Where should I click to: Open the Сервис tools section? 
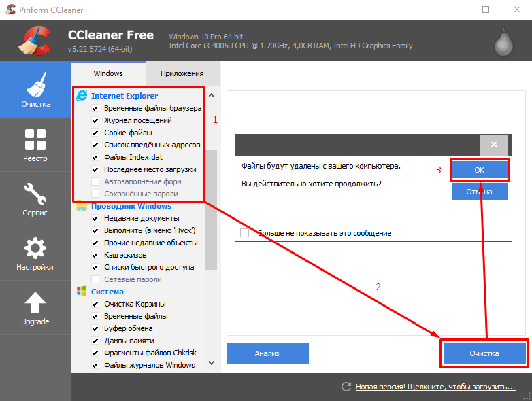(35, 199)
